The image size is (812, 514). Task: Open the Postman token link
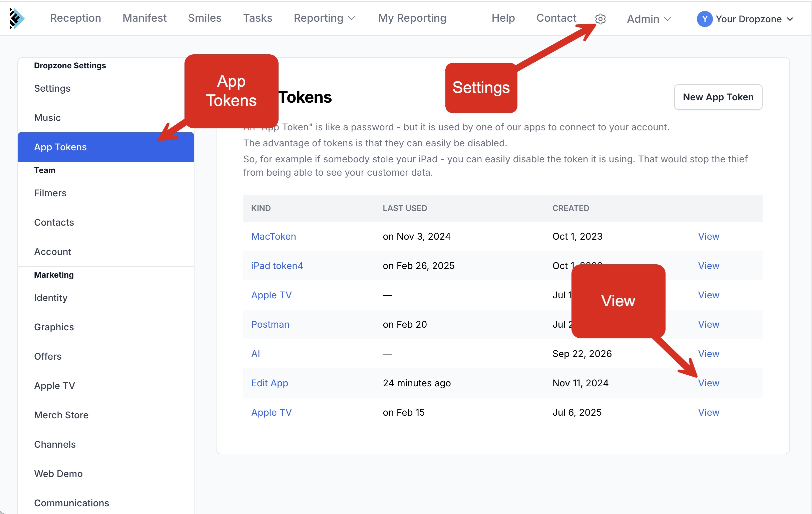270,324
